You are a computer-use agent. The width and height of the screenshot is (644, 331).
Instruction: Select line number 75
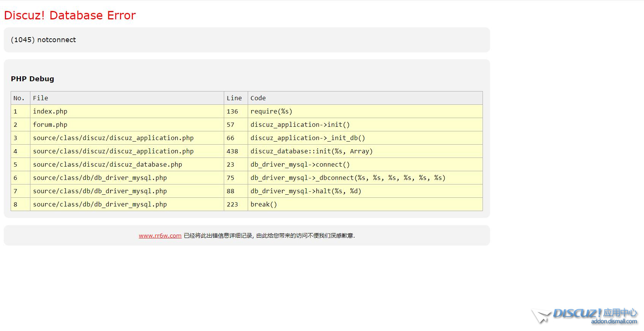coord(236,178)
